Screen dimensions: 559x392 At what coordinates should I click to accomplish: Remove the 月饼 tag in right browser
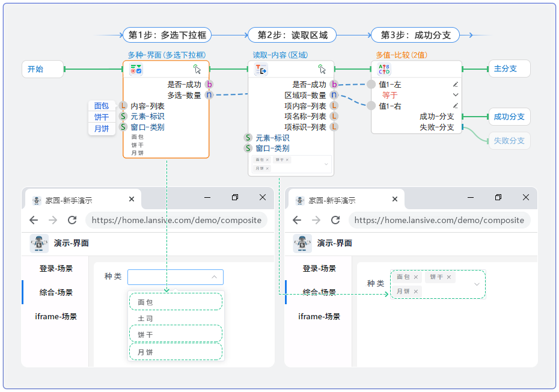click(415, 292)
